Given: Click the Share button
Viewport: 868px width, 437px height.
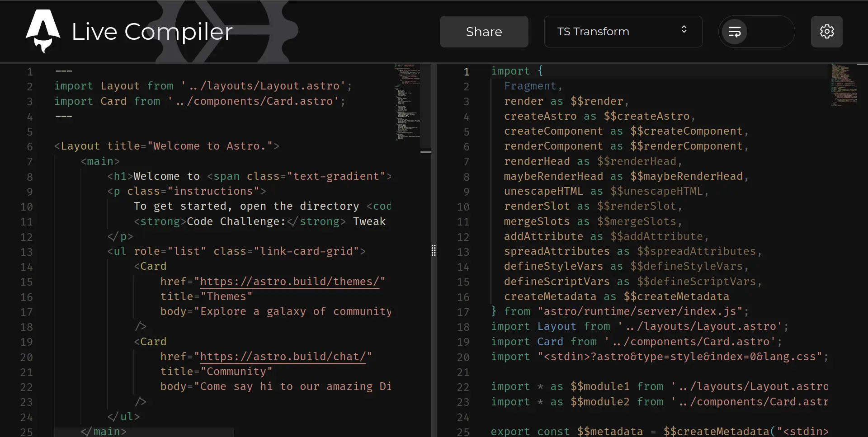Looking at the screenshot, I should coord(484,32).
